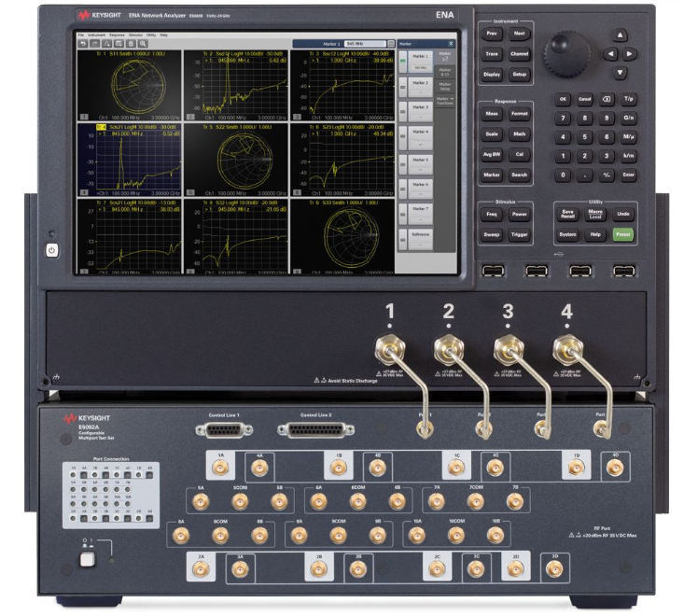Flip the test set power switch

(87, 559)
